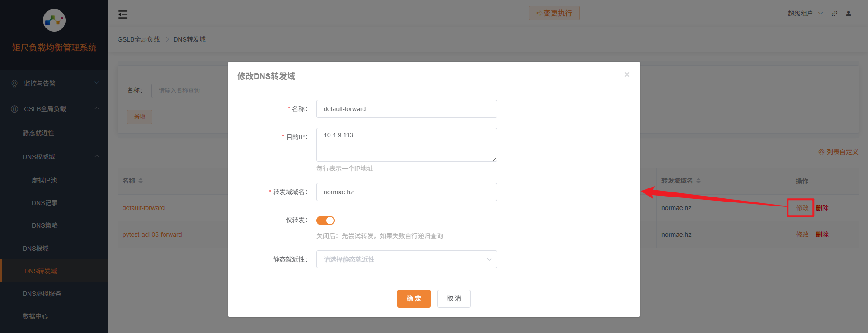The image size is (868, 333).
Task: Open DNS虚拟服务 in sidebar
Action: point(42,294)
